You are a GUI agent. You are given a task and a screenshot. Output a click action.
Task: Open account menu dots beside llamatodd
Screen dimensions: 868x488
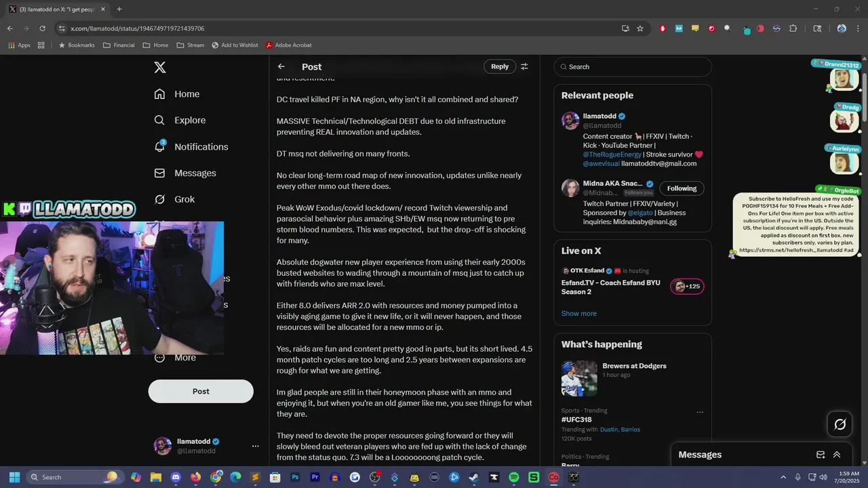click(256, 446)
